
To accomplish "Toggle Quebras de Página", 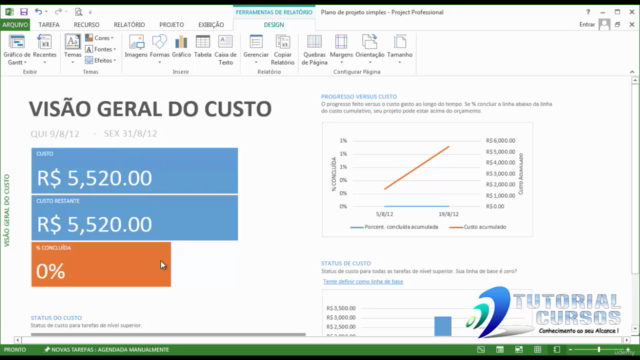I will (x=314, y=50).
